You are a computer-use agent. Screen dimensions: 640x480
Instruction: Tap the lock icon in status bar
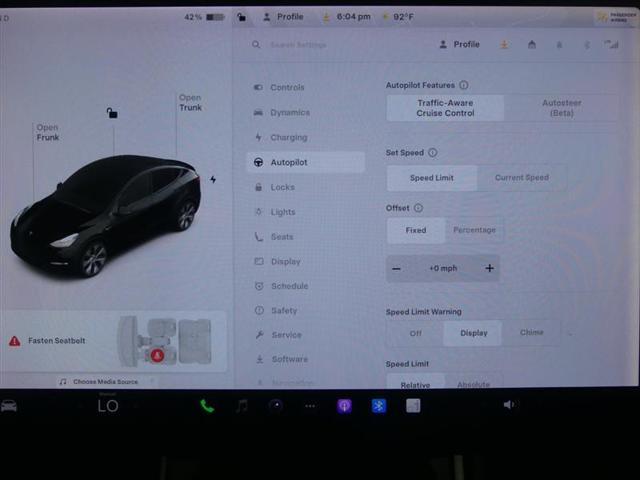point(242,17)
